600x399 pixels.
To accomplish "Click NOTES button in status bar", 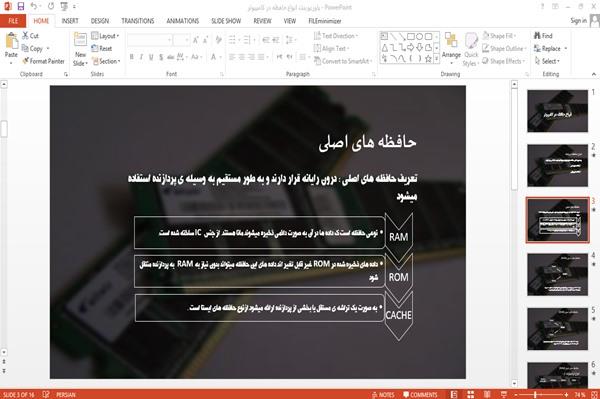I will (383, 394).
